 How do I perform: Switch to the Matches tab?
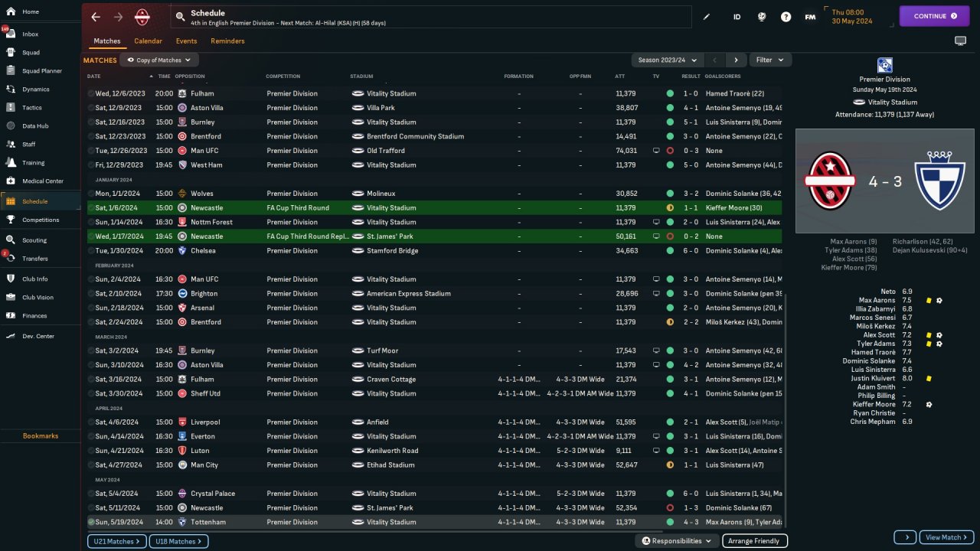107,41
